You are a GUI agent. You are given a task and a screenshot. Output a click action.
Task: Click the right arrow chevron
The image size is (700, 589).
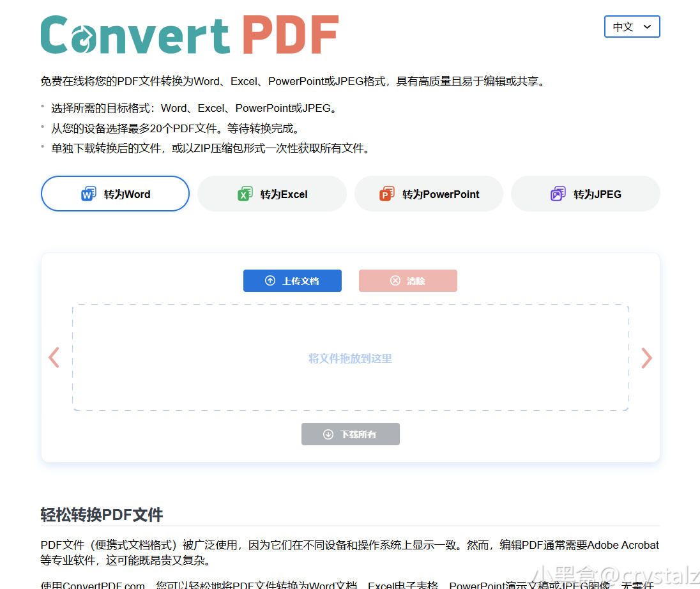pyautogui.click(x=646, y=358)
